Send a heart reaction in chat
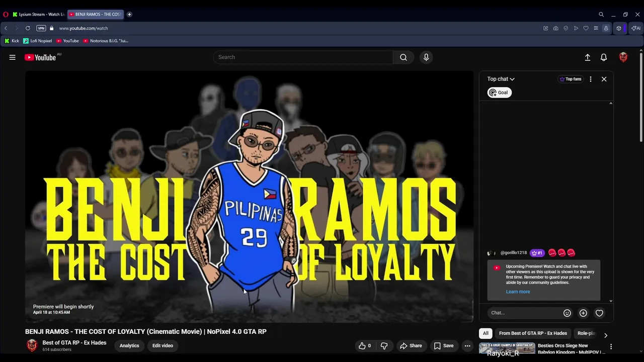The width and height of the screenshot is (644, 362). coord(599,313)
